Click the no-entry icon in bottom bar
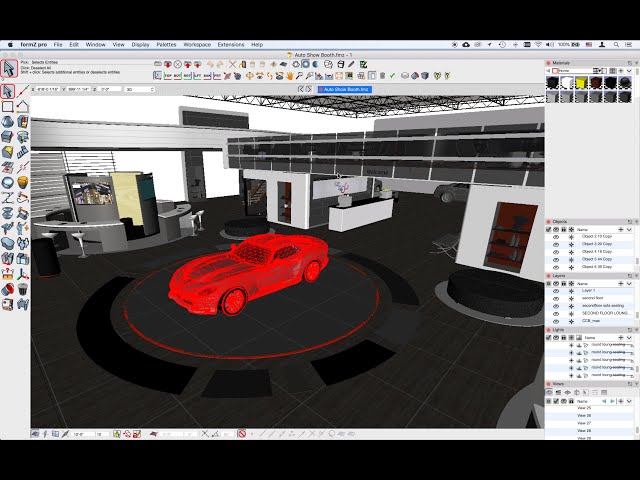Screen dimensions: 640x480 (242, 434)
